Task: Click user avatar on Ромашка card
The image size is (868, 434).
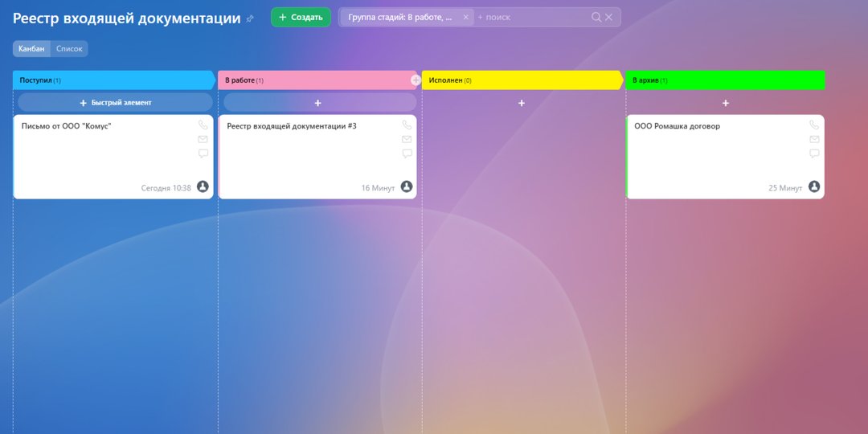Action: point(814,186)
